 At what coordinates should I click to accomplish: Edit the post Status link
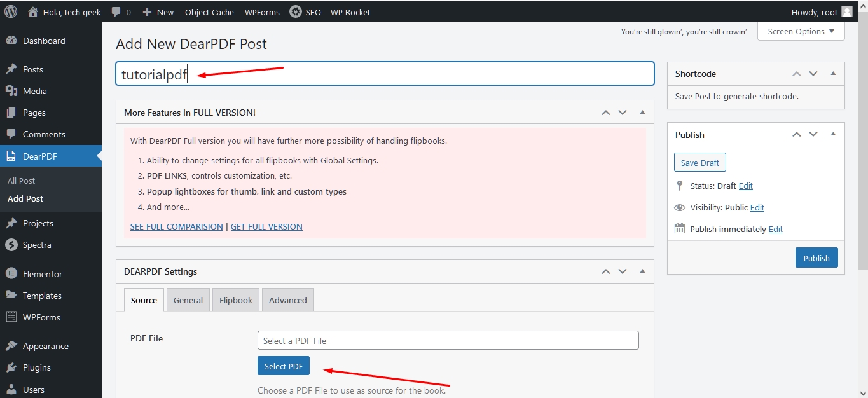746,186
